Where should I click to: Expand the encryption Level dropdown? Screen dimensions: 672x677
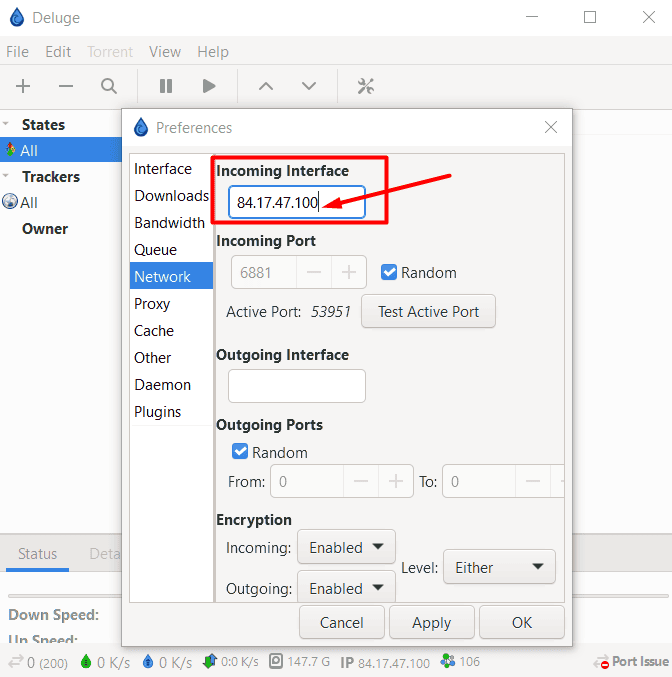499,567
